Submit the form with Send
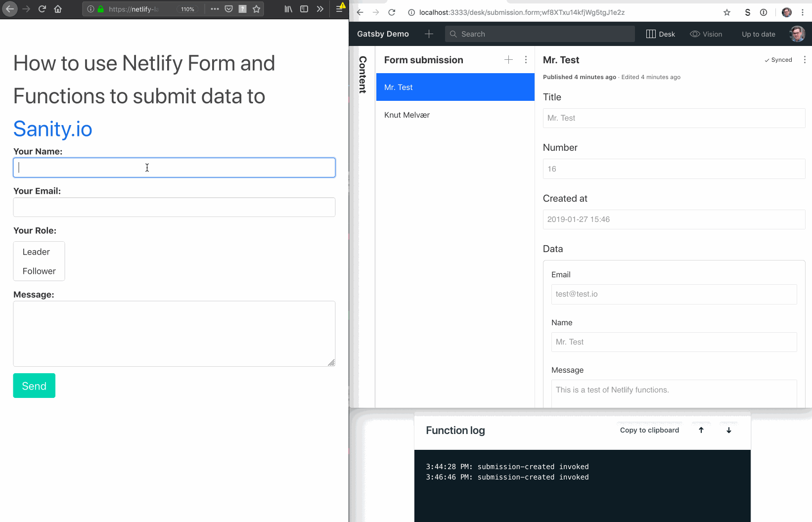The height and width of the screenshot is (522, 812). click(34, 386)
